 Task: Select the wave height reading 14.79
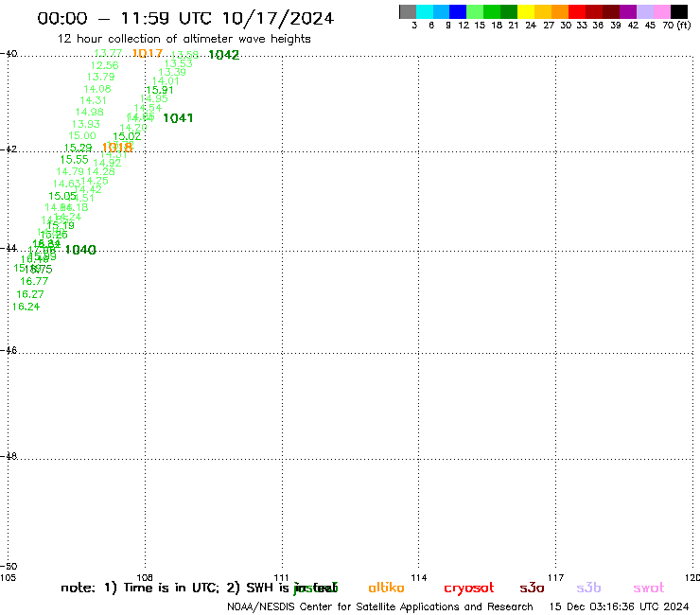70,171
